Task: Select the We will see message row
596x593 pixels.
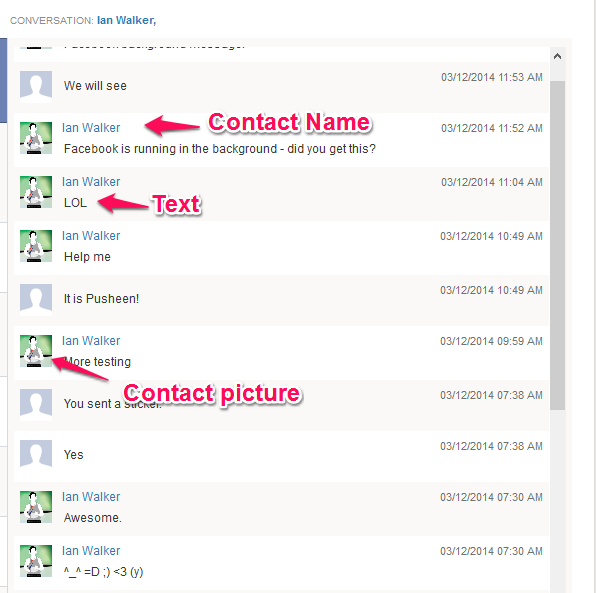Action: coord(281,87)
